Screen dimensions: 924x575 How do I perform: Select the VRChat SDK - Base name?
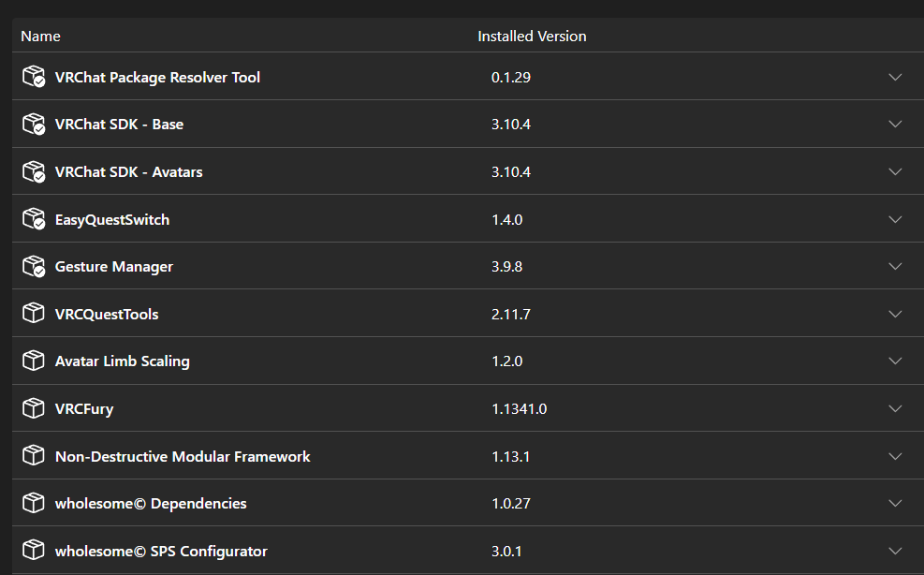119,125
